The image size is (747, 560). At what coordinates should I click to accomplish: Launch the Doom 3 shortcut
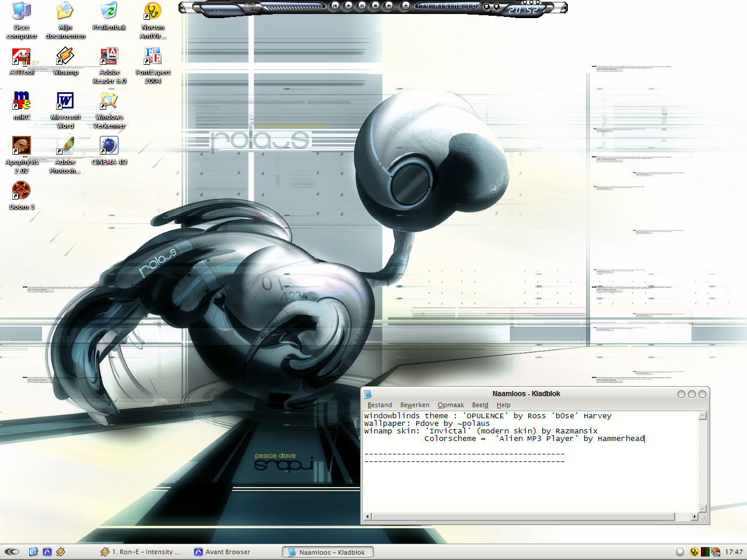point(22,195)
